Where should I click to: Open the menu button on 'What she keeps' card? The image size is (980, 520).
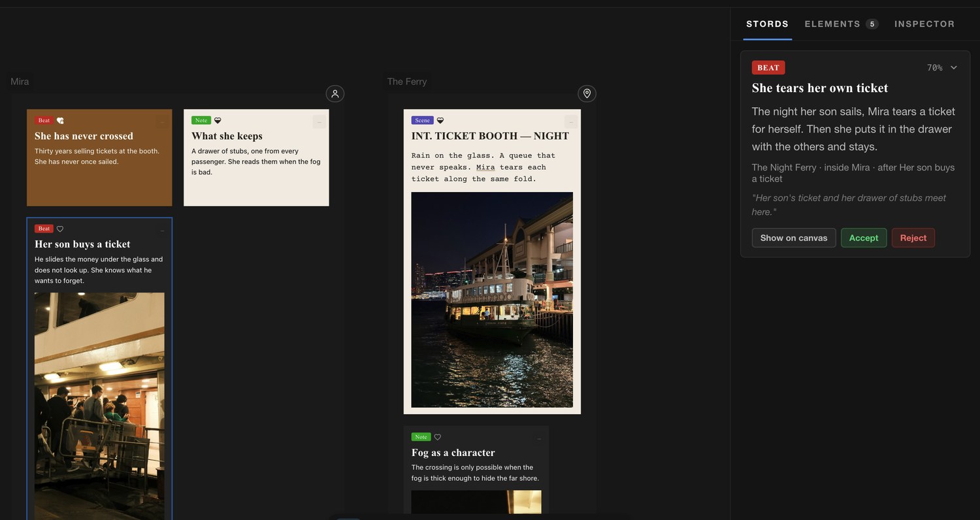tap(319, 122)
